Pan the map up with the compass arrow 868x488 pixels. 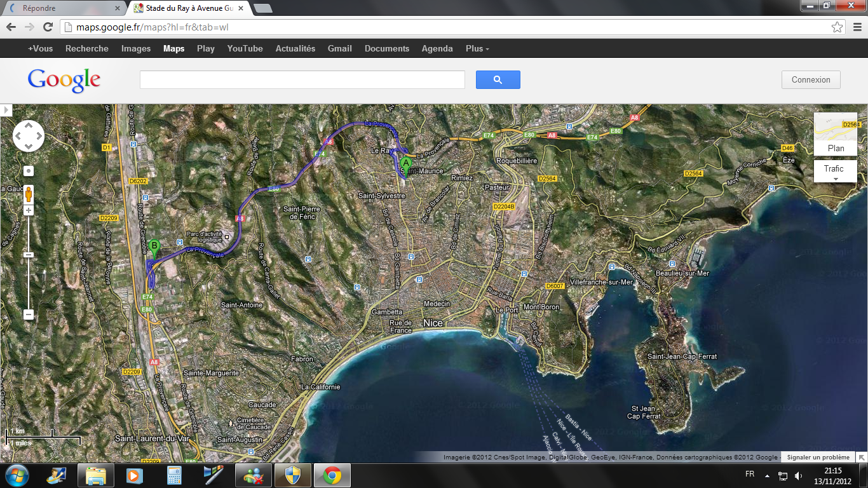click(29, 125)
